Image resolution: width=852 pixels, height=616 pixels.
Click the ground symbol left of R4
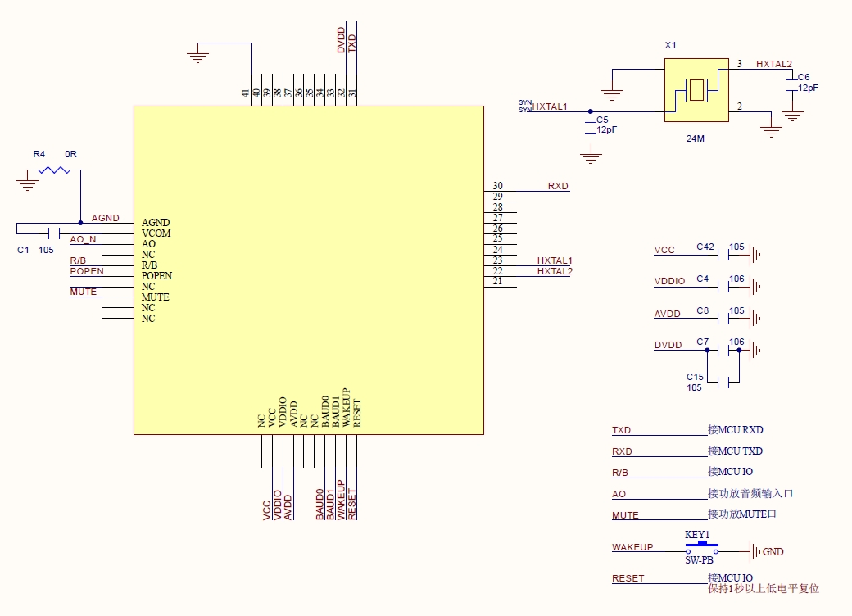pyautogui.click(x=27, y=185)
